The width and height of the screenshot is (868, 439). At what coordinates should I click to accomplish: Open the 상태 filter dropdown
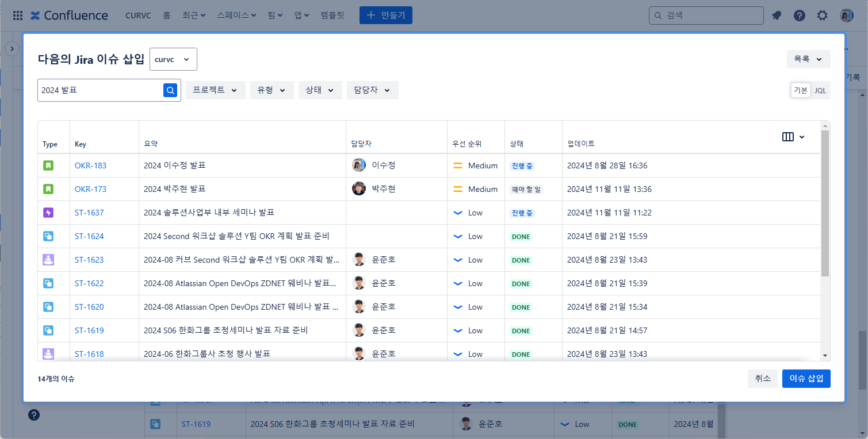[320, 90]
